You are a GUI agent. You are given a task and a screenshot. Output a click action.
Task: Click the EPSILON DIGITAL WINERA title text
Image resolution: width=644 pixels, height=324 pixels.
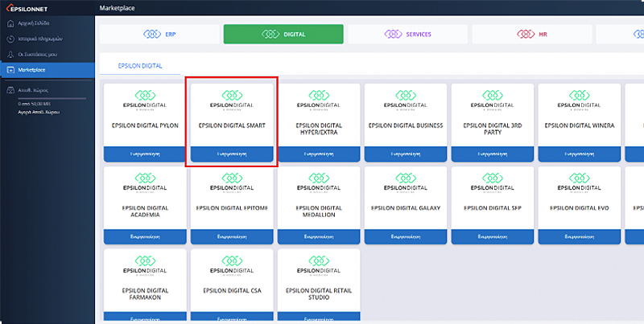580,125
